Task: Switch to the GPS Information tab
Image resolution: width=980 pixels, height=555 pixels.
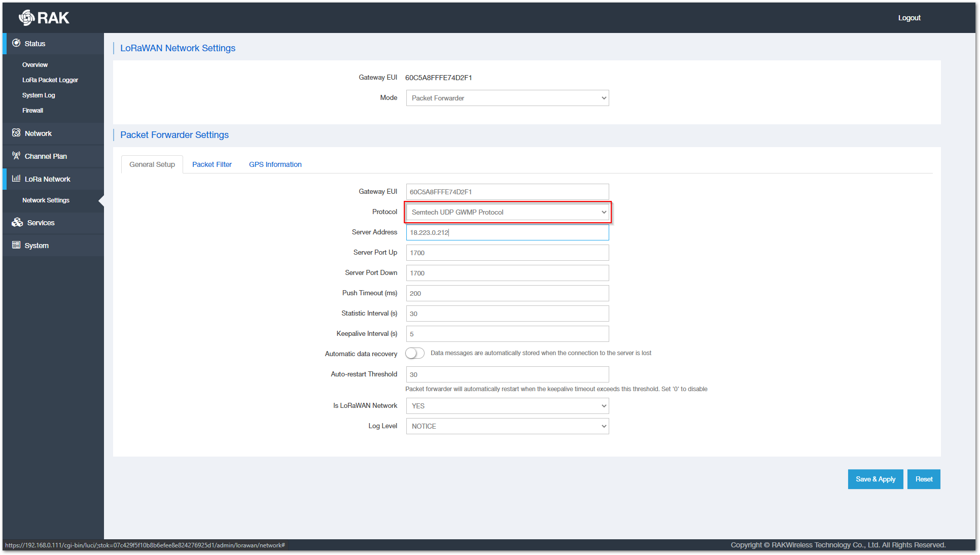Action: coord(275,164)
